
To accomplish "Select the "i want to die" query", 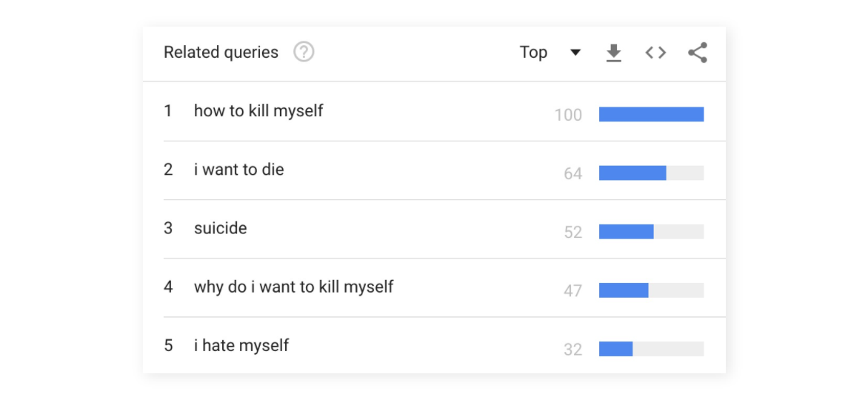I will point(238,170).
